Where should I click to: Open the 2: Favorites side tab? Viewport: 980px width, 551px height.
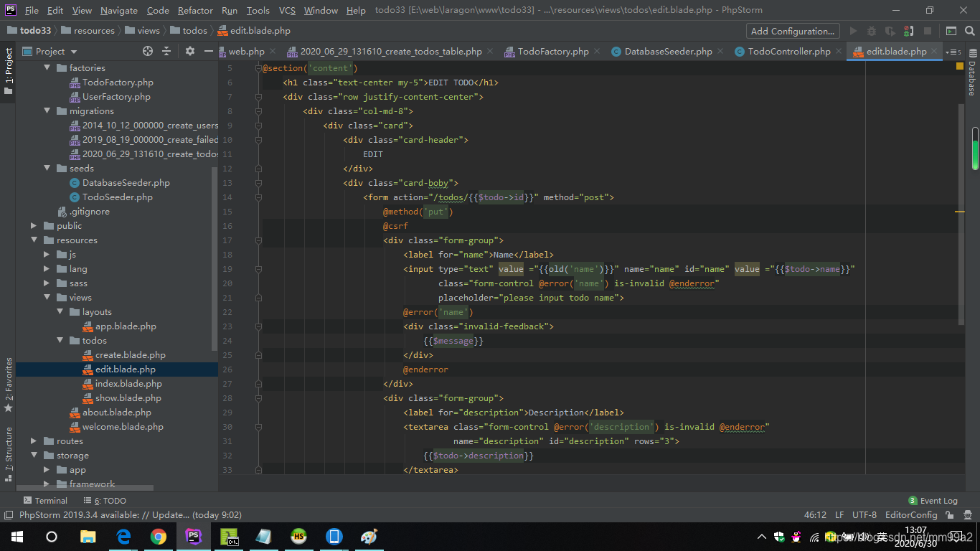tap(8, 384)
